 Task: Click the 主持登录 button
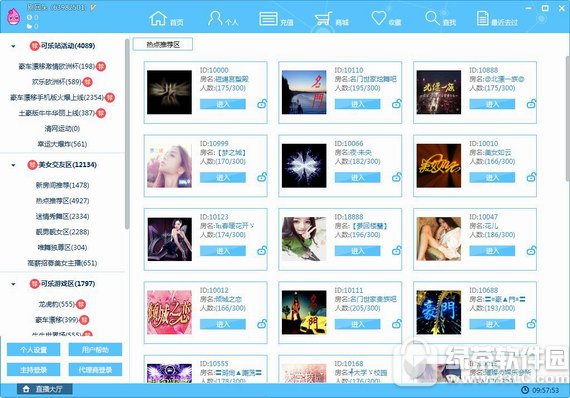(x=33, y=370)
